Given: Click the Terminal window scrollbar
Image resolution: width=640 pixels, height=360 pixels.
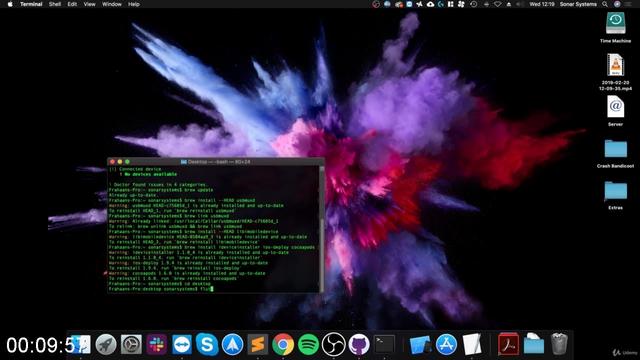Looking at the screenshot, I should tap(322, 229).
